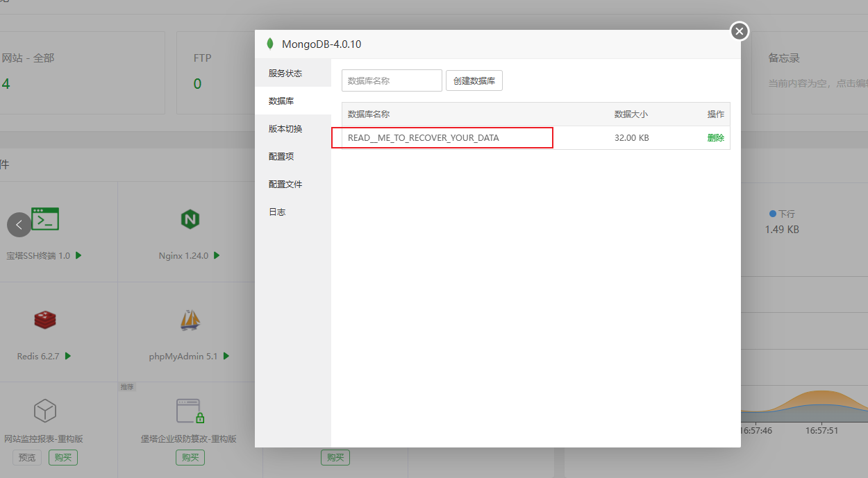
Task: Open the Redis 6.2.7 label
Action: (39, 356)
